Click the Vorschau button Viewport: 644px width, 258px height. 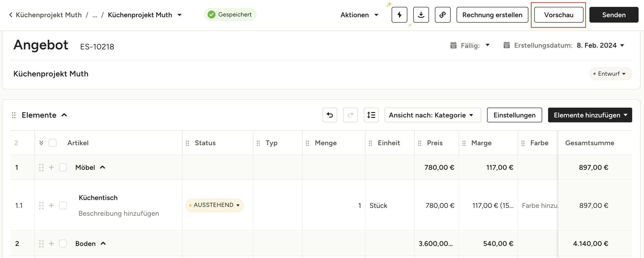[559, 15]
